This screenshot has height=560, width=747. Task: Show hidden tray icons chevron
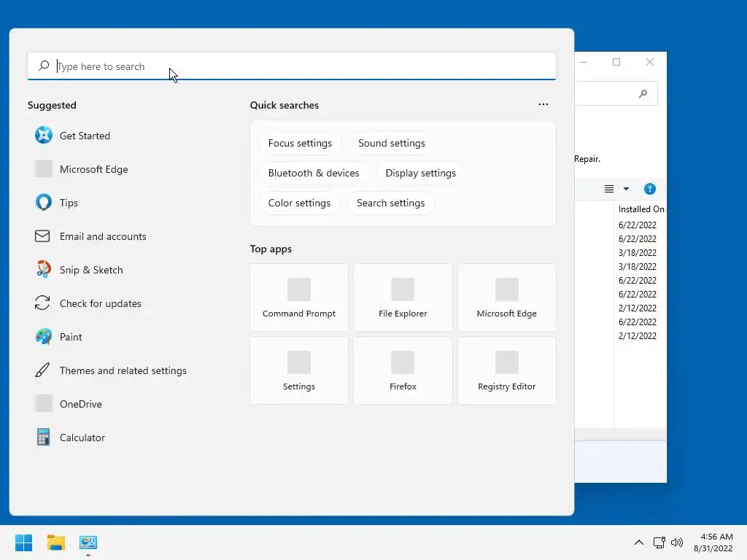[639, 542]
